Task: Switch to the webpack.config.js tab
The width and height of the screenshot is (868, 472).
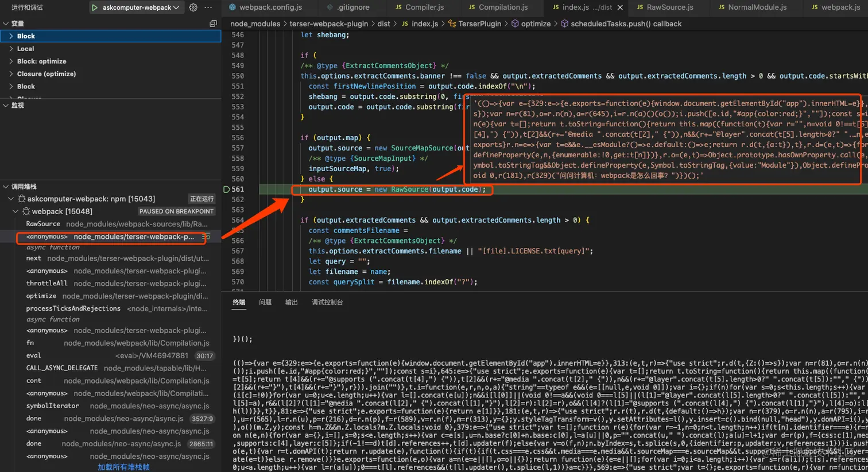Action: point(270,7)
